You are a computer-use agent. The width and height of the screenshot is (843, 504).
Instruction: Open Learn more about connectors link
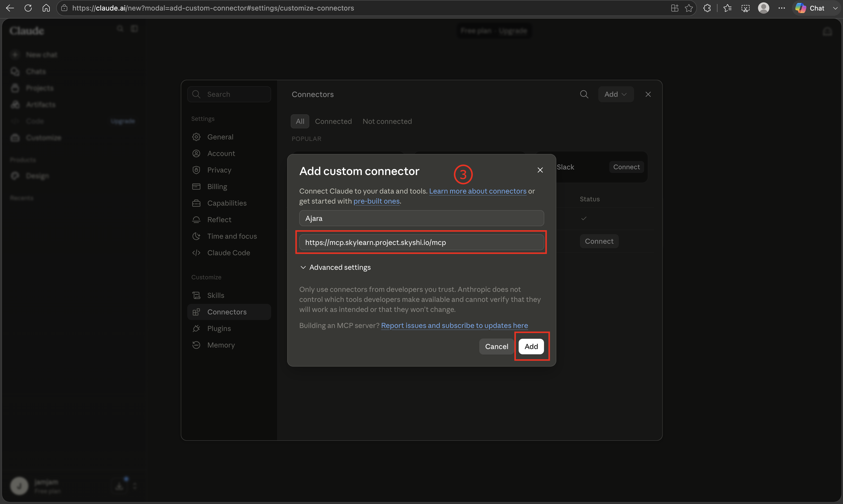[477, 191]
